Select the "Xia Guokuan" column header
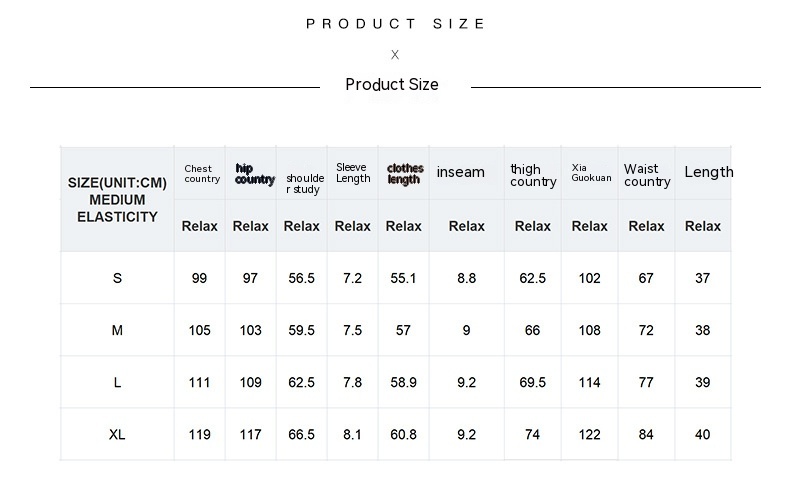Screen dimensions: 790x493 pos(590,173)
